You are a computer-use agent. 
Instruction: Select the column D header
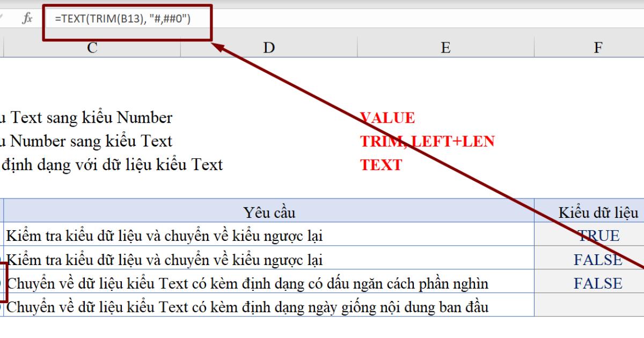pyautogui.click(x=269, y=48)
